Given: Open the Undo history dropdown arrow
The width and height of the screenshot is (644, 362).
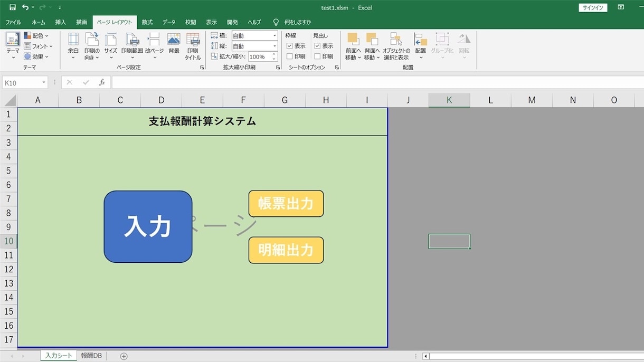Looking at the screenshot, I should tap(33, 7).
